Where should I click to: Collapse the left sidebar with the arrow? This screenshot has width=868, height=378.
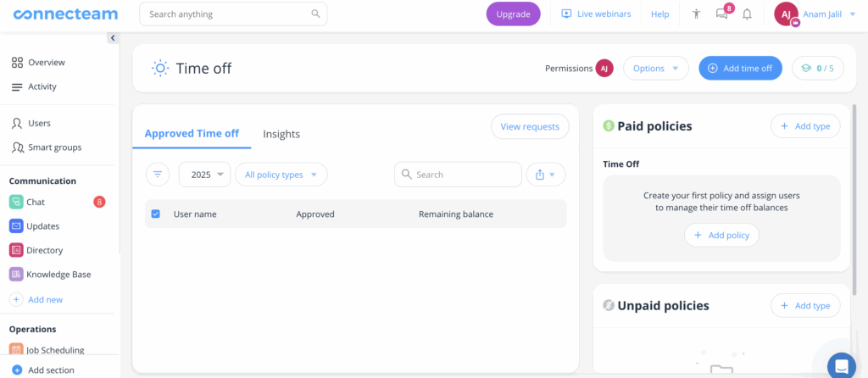tap(113, 38)
